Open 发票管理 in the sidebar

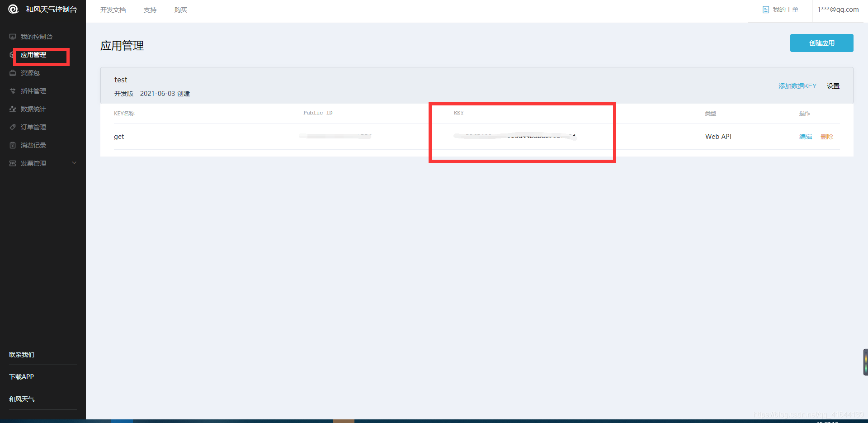[x=33, y=163]
